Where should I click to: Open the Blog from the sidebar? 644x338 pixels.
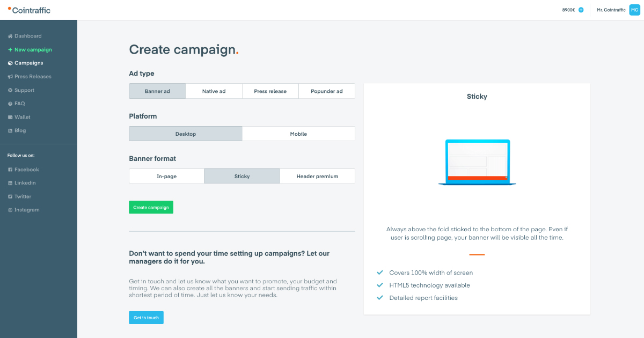19,130
